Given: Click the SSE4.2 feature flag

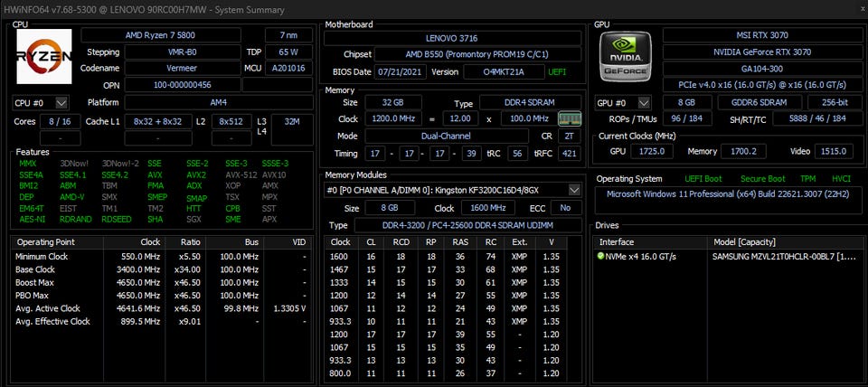Looking at the screenshot, I should tap(113, 175).
